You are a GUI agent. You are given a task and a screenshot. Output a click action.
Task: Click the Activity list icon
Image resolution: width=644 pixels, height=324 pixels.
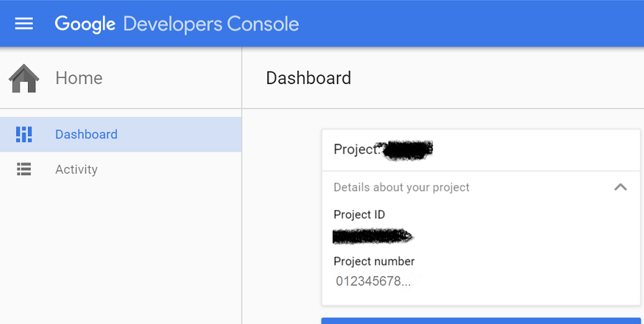pyautogui.click(x=24, y=169)
